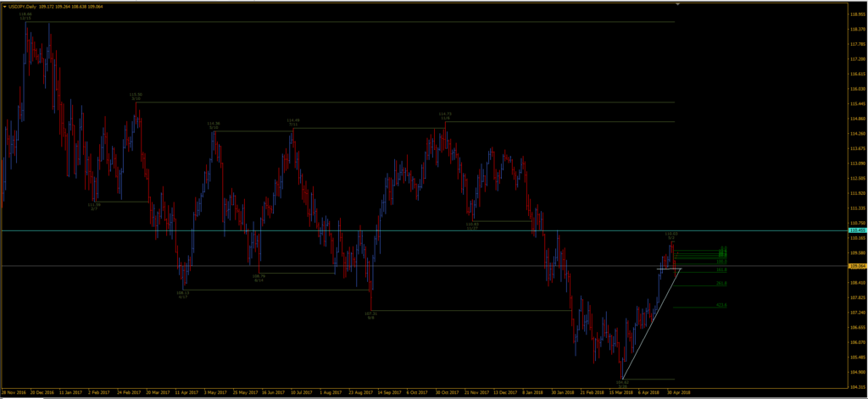Click the 28 Nov 2016 date on time axis
The width and height of the screenshot is (868, 399).
12,392
